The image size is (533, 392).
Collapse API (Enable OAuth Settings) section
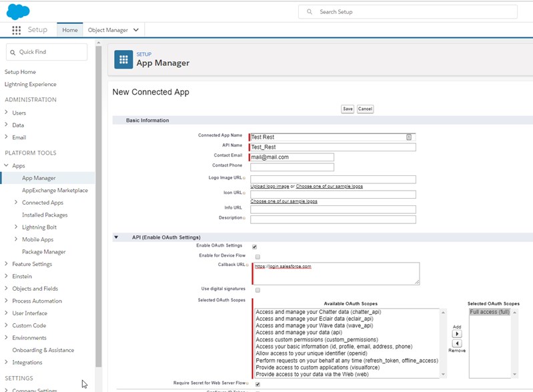tap(116, 237)
